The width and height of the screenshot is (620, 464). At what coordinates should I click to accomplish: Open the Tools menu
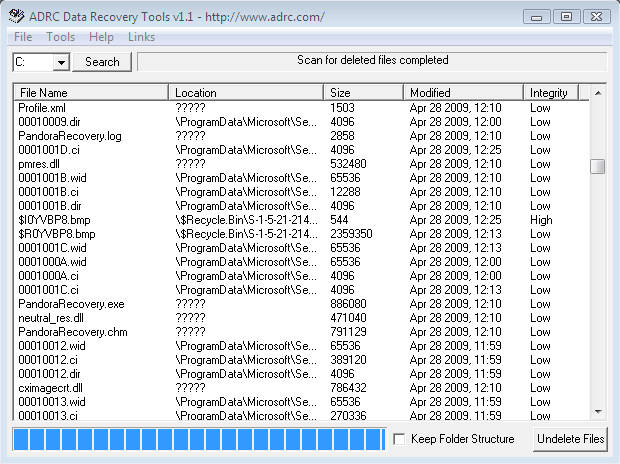[x=60, y=37]
